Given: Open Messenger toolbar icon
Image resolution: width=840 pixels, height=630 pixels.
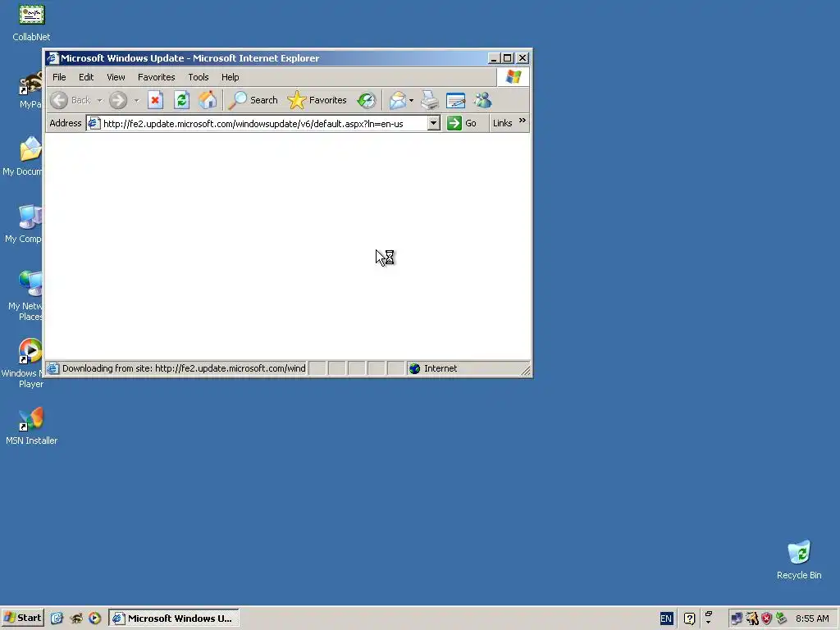Looking at the screenshot, I should point(482,100).
